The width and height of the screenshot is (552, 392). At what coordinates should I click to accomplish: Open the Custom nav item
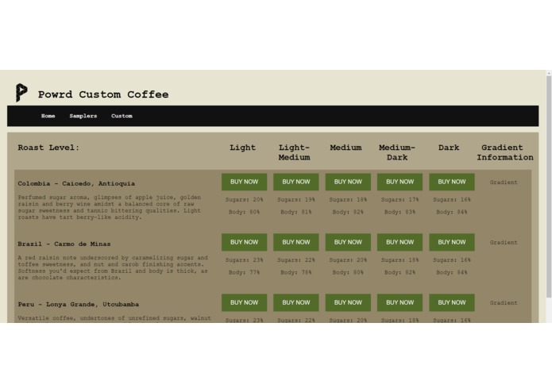coord(122,116)
